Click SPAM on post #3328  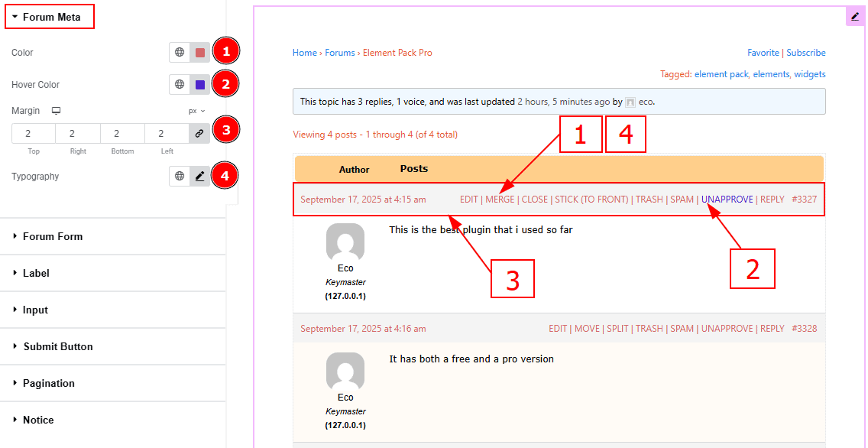pyautogui.click(x=682, y=329)
